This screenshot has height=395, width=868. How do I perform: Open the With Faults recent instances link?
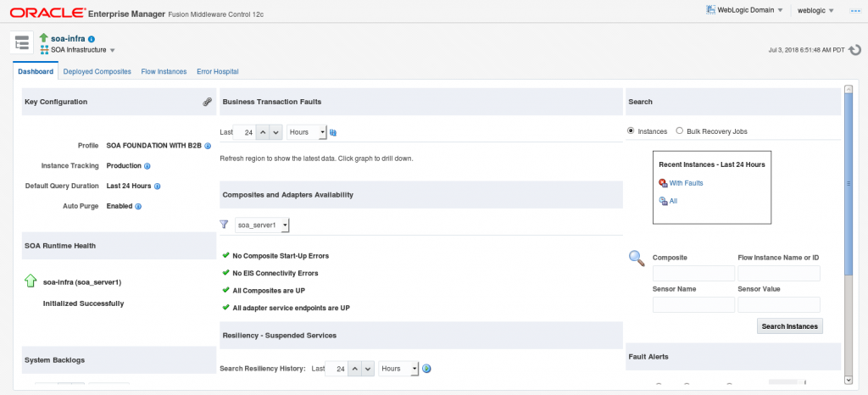(686, 183)
